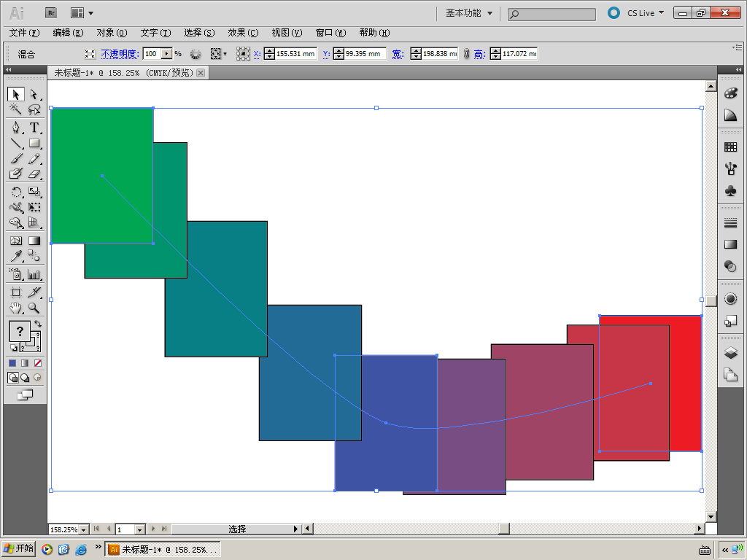Click the Windows 开始 start button
747x560 pixels.
(19, 549)
